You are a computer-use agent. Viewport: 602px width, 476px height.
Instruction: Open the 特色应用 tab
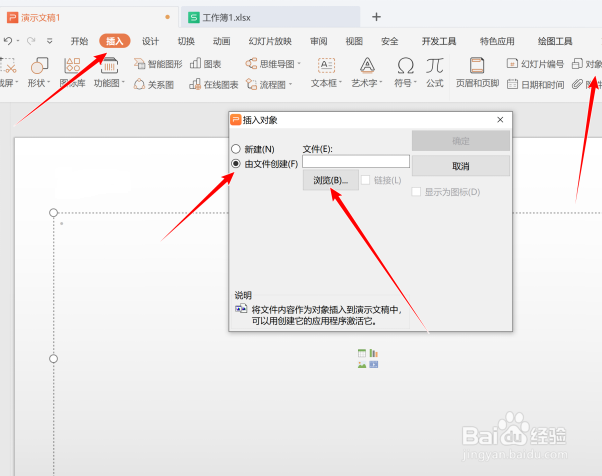pos(497,41)
